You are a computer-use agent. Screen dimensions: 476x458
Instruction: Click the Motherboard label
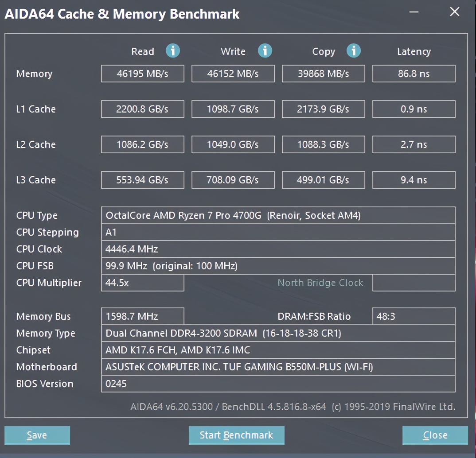click(x=47, y=367)
